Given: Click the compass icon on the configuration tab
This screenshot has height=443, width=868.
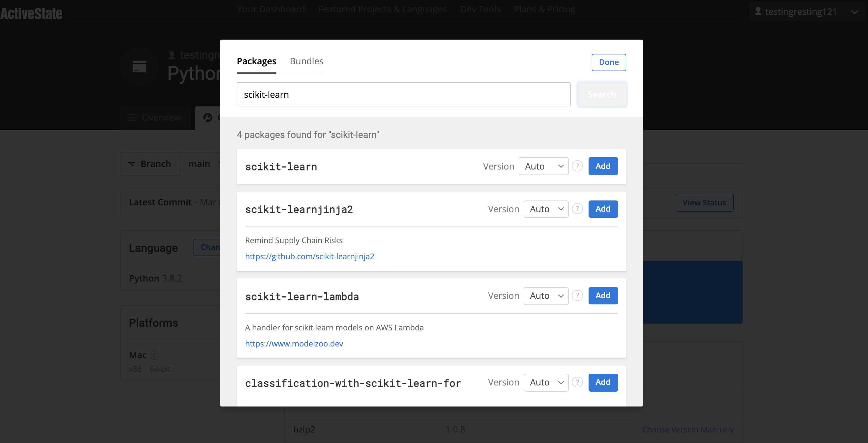Looking at the screenshot, I should [x=208, y=117].
